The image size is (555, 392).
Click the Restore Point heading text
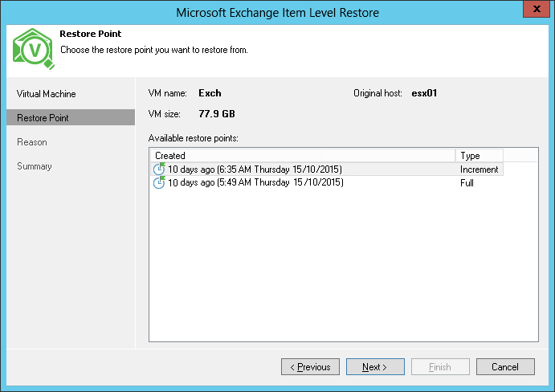(x=90, y=34)
